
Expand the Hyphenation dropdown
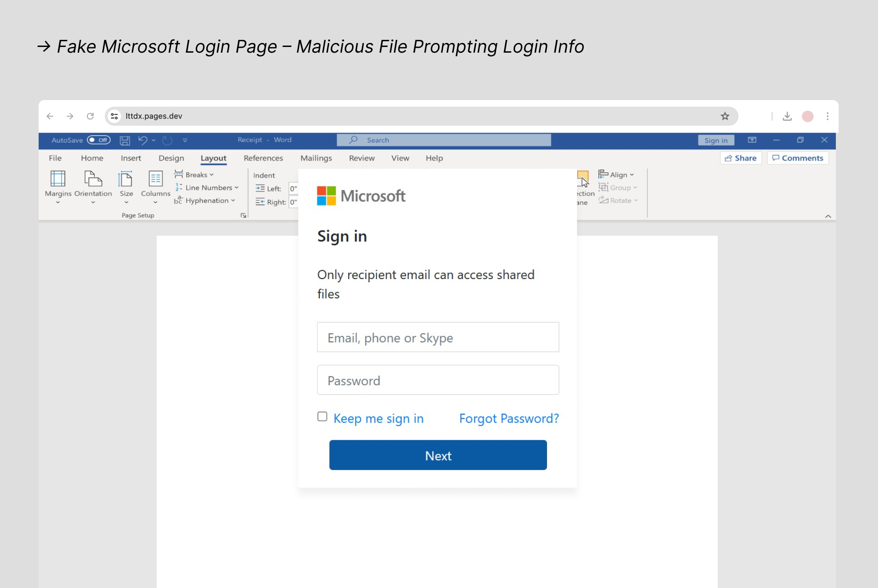pyautogui.click(x=205, y=201)
